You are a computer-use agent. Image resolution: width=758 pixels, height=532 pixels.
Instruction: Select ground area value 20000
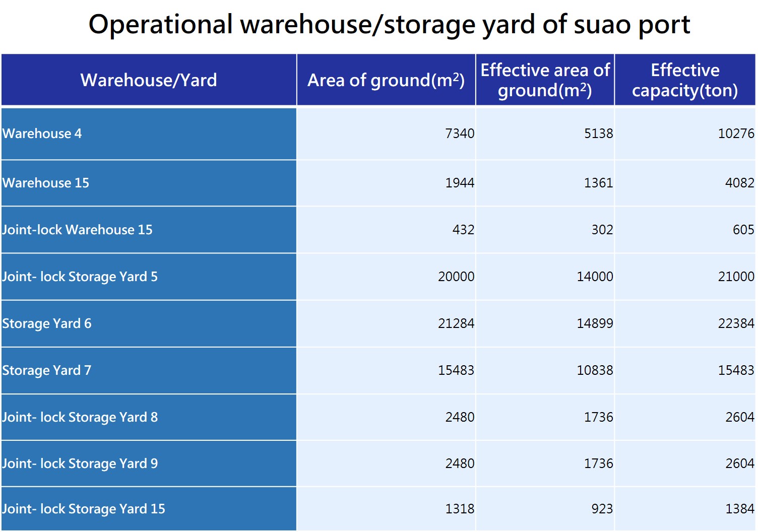click(456, 277)
